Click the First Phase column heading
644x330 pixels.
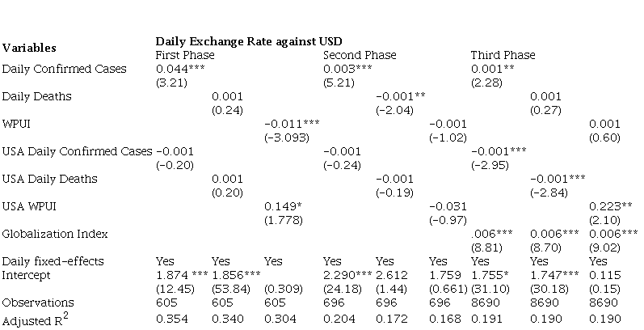click(185, 55)
